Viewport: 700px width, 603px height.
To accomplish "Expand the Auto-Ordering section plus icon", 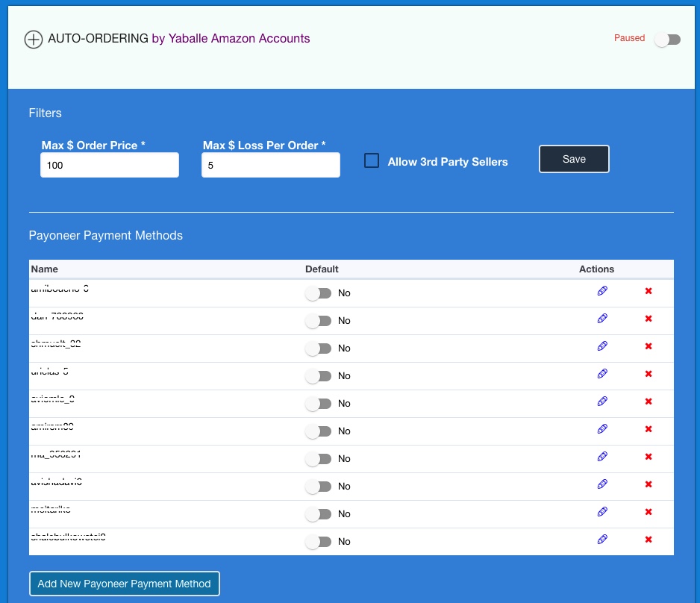I will point(34,40).
